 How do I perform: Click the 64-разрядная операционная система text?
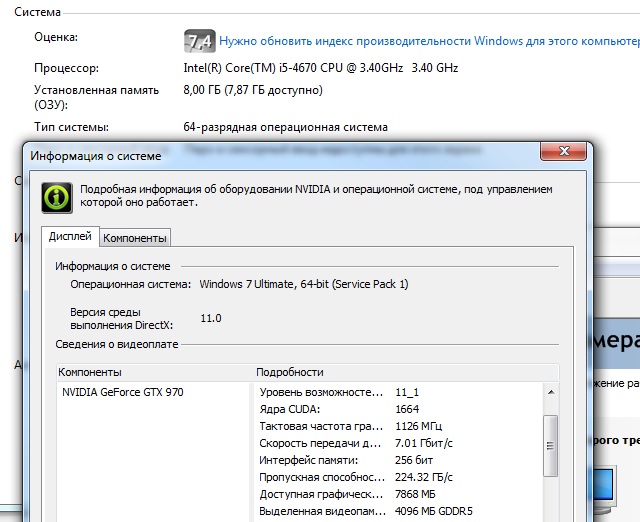click(285, 127)
